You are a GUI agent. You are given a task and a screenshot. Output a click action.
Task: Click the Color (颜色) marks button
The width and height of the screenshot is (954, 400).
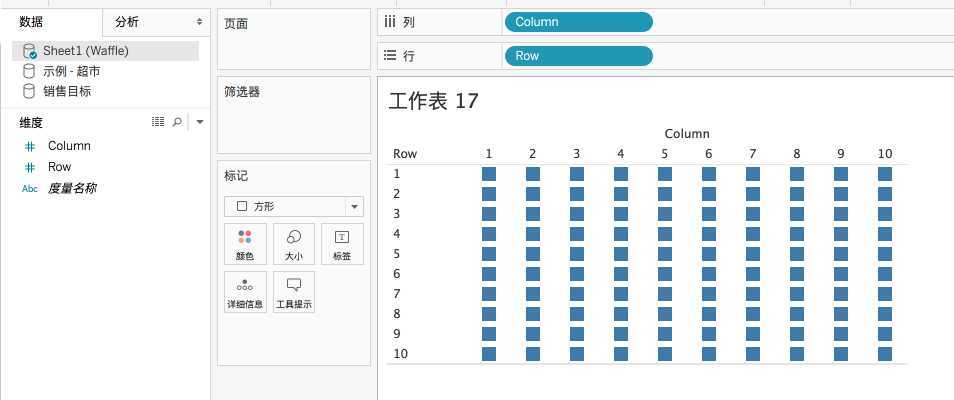click(245, 243)
